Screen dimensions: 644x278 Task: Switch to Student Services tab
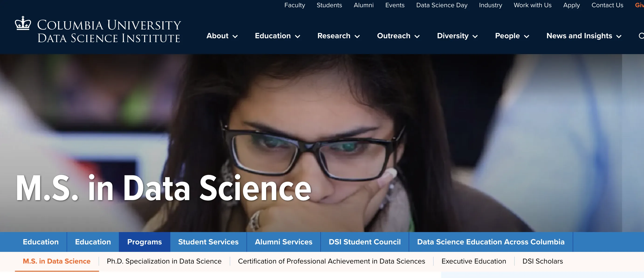(x=208, y=242)
